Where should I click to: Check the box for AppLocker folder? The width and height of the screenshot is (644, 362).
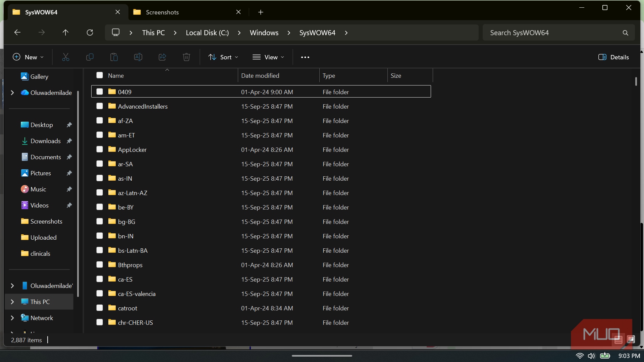click(100, 149)
